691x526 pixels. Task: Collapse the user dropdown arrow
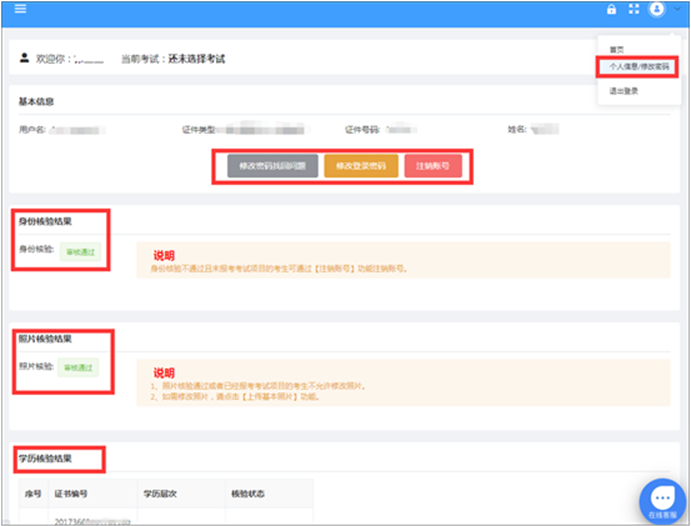pos(677,9)
